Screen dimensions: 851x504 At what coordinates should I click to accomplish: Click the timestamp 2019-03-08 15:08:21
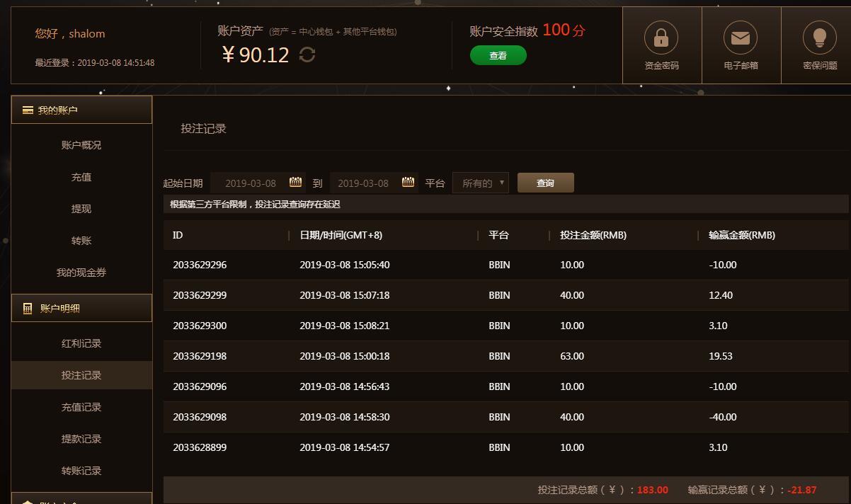tap(345, 326)
